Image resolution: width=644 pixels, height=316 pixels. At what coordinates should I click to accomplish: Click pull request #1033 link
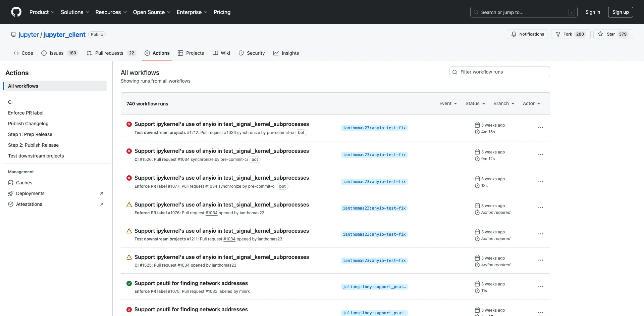pyautogui.click(x=211, y=291)
